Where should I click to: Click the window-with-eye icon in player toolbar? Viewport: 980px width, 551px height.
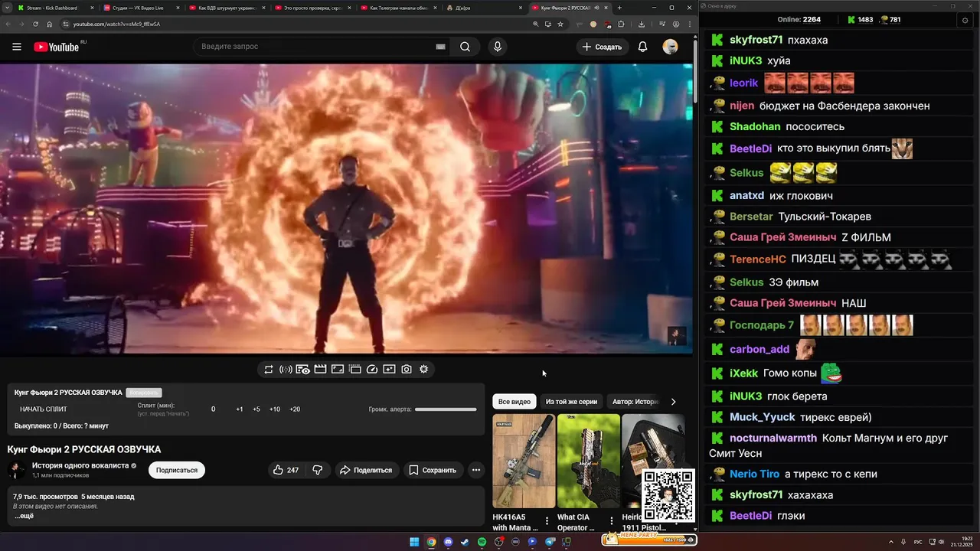tap(303, 369)
